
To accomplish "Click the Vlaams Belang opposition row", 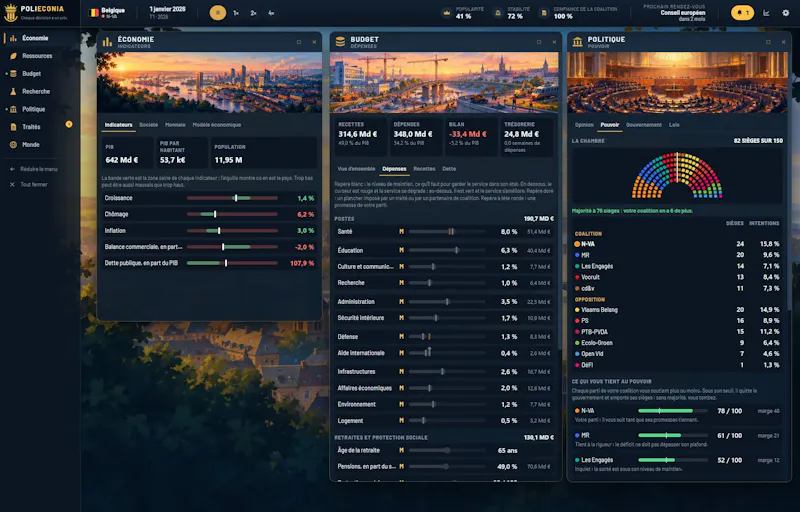I will click(677, 310).
